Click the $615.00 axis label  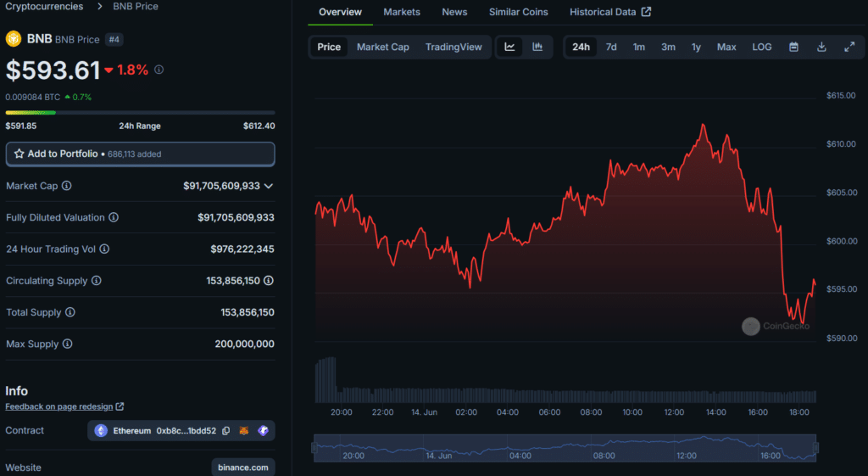click(841, 95)
